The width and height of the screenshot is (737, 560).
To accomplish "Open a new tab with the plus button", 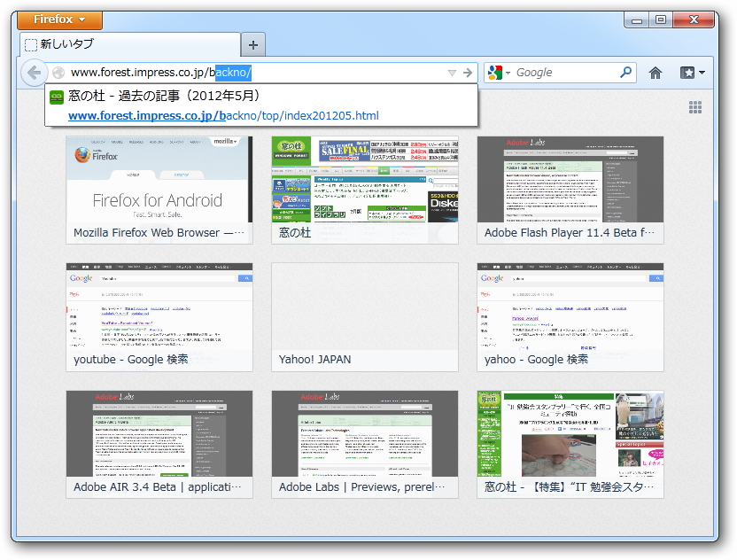I will click(253, 45).
